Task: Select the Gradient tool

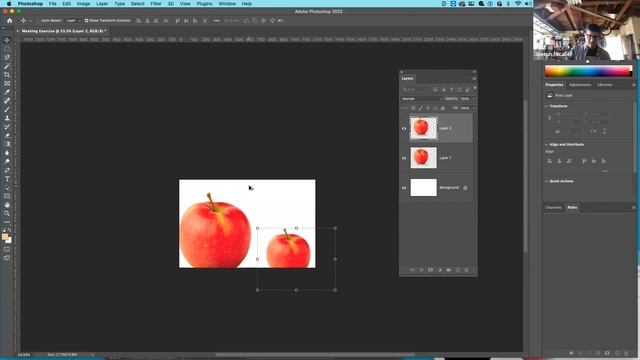Action: [7, 144]
